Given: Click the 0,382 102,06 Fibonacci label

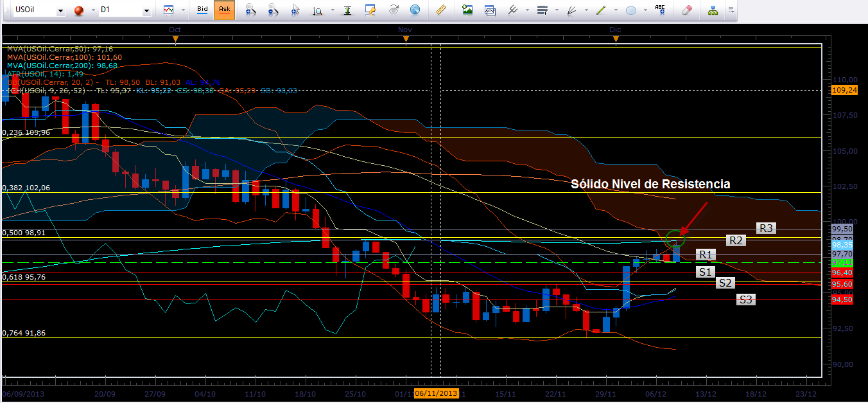Looking at the screenshot, I should click(26, 188).
